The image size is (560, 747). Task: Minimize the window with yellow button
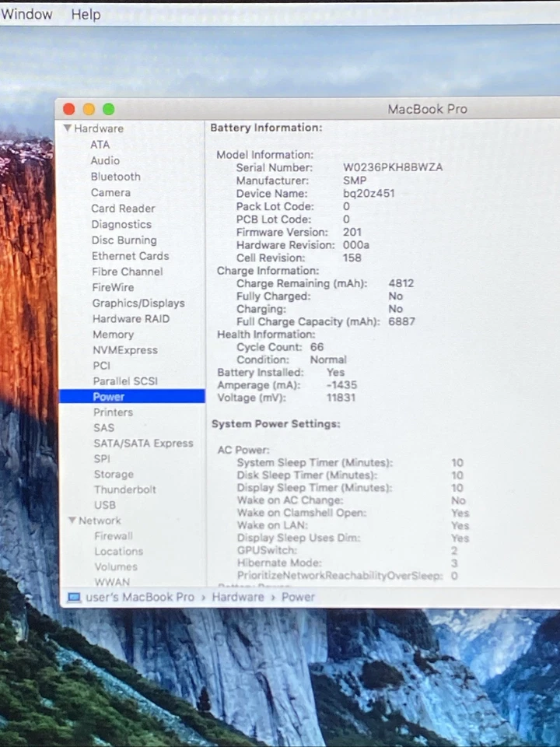pyautogui.click(x=89, y=109)
